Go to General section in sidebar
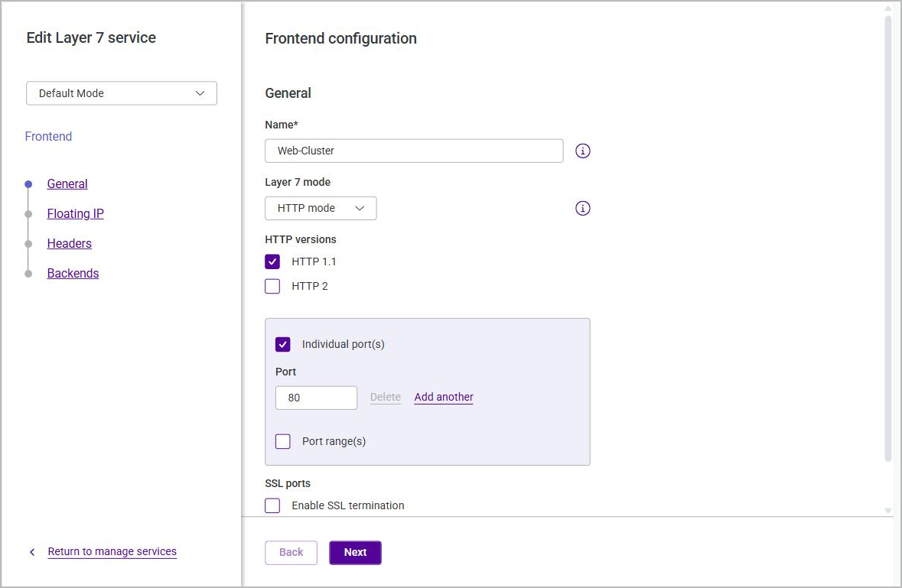 (x=67, y=184)
